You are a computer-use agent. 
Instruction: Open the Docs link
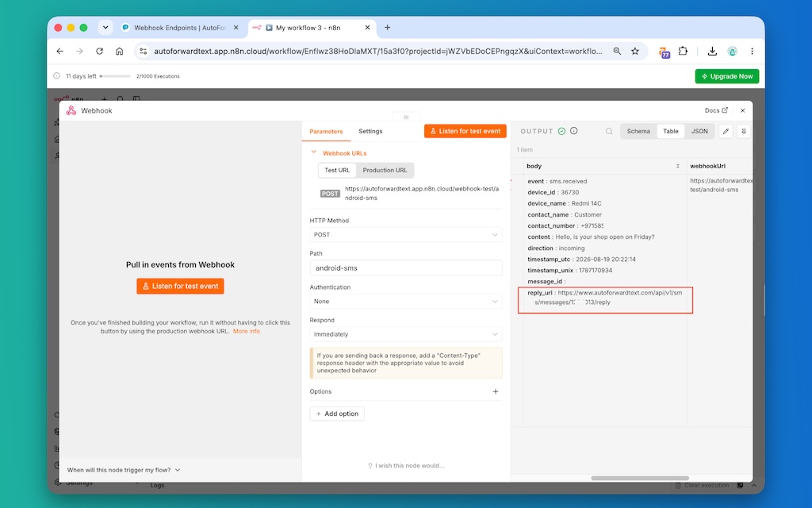click(x=716, y=110)
